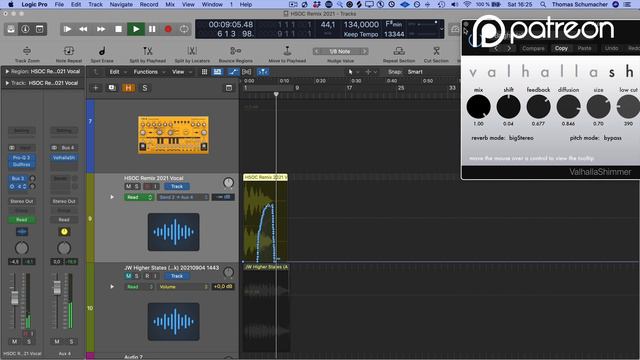Click Bounce Regions
640x360 pixels.
[236, 54]
